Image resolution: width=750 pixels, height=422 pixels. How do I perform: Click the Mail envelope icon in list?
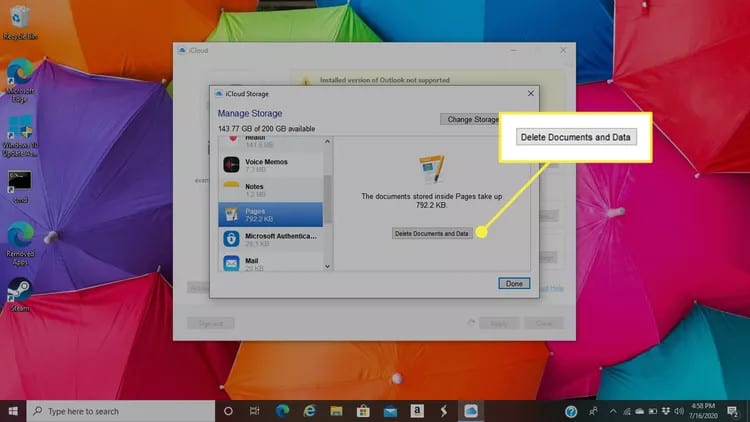[232, 263]
